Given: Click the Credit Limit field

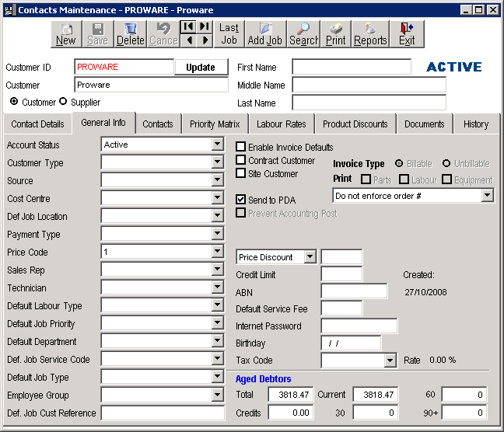Looking at the screenshot, I should tap(341, 274).
